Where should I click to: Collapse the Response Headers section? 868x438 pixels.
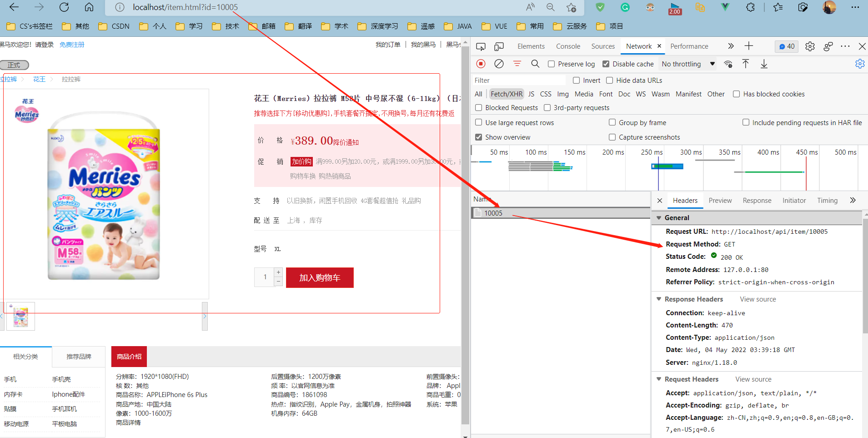[658, 299]
